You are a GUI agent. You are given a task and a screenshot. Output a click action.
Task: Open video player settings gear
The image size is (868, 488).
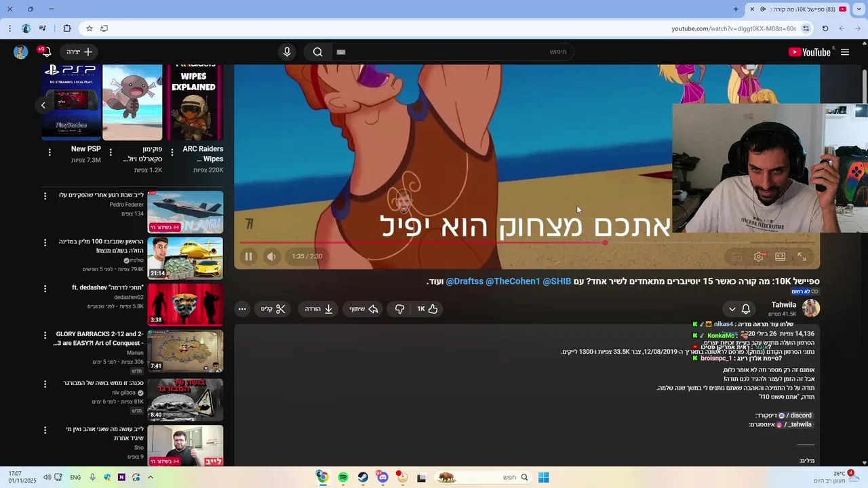[x=759, y=257]
